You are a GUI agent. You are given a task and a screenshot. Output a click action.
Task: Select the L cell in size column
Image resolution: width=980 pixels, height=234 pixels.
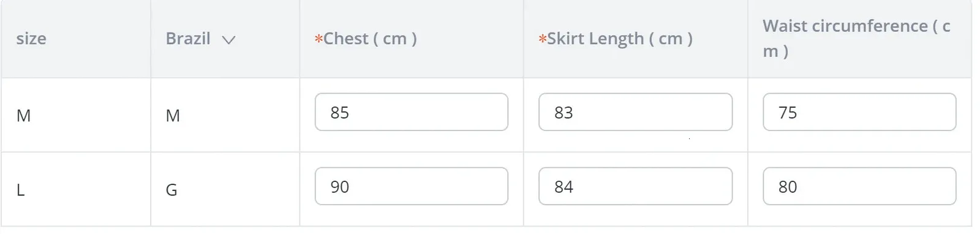click(x=20, y=190)
